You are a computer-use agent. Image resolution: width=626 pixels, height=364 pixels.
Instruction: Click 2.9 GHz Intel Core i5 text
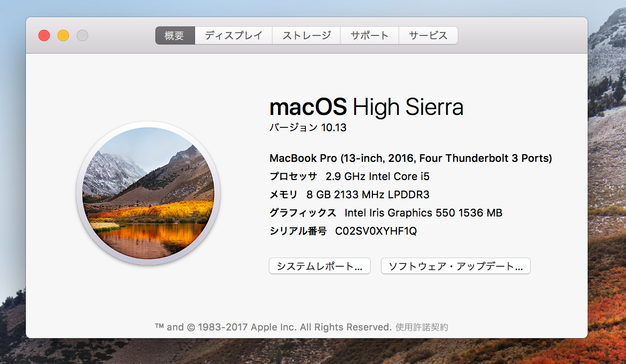tap(378, 176)
